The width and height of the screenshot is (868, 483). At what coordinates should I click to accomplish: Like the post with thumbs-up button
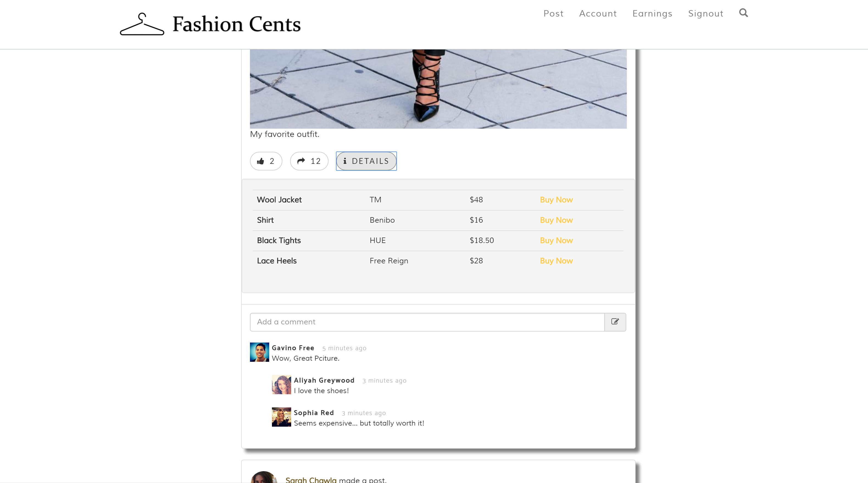[x=266, y=161]
